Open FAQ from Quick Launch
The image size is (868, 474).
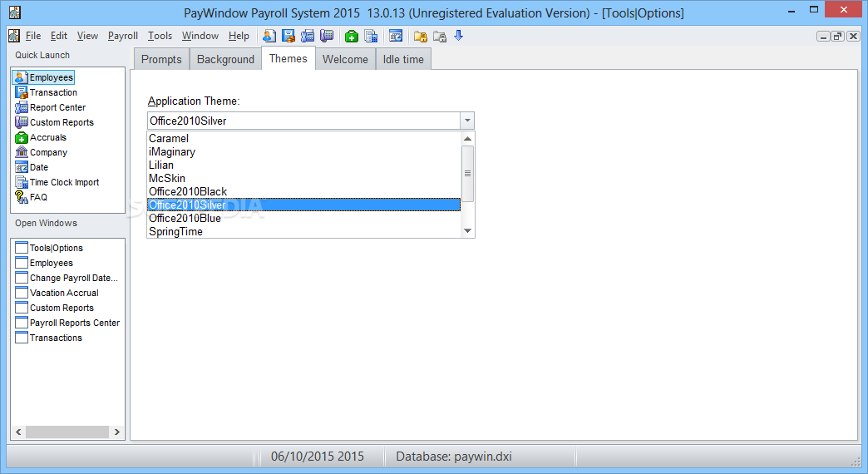[31, 197]
